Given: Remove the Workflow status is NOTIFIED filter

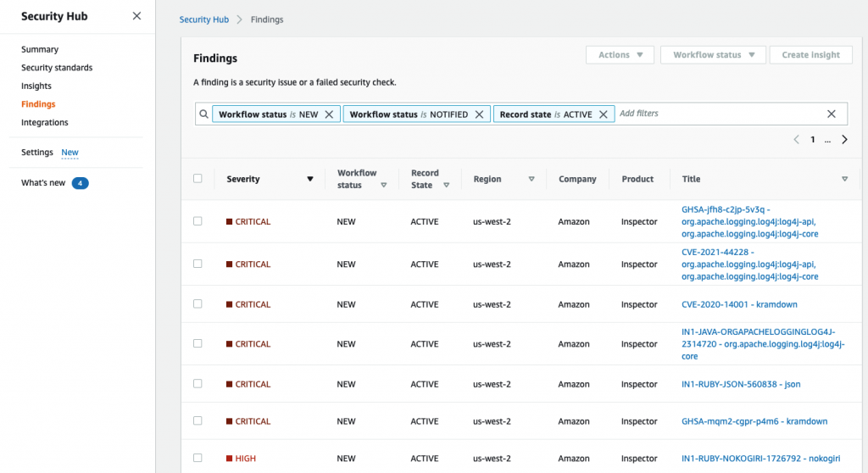Looking at the screenshot, I should coord(480,114).
